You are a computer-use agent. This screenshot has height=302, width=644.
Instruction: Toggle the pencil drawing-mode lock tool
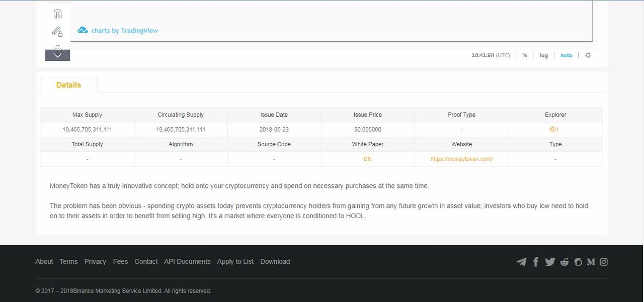pyautogui.click(x=57, y=32)
